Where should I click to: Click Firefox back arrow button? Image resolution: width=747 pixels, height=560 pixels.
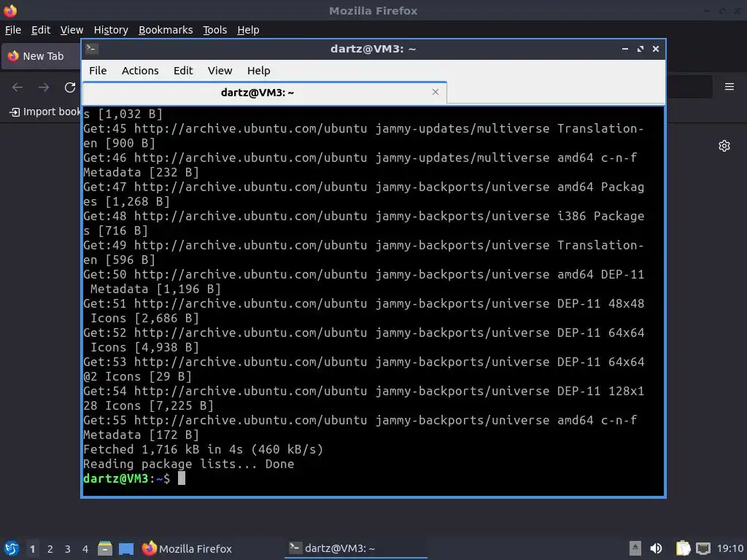point(18,87)
